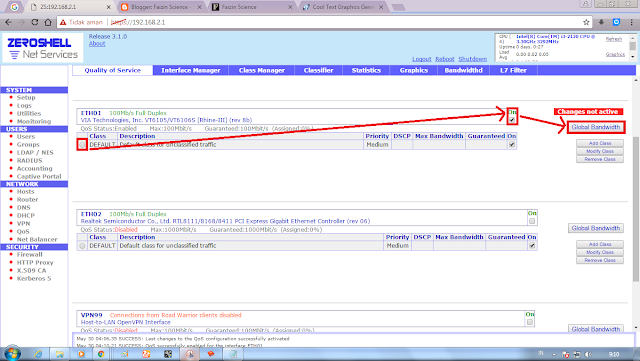Toggle the ETH01 DEFAULT class On checkbox
Screen dimensions: 640x361
click(x=512, y=145)
